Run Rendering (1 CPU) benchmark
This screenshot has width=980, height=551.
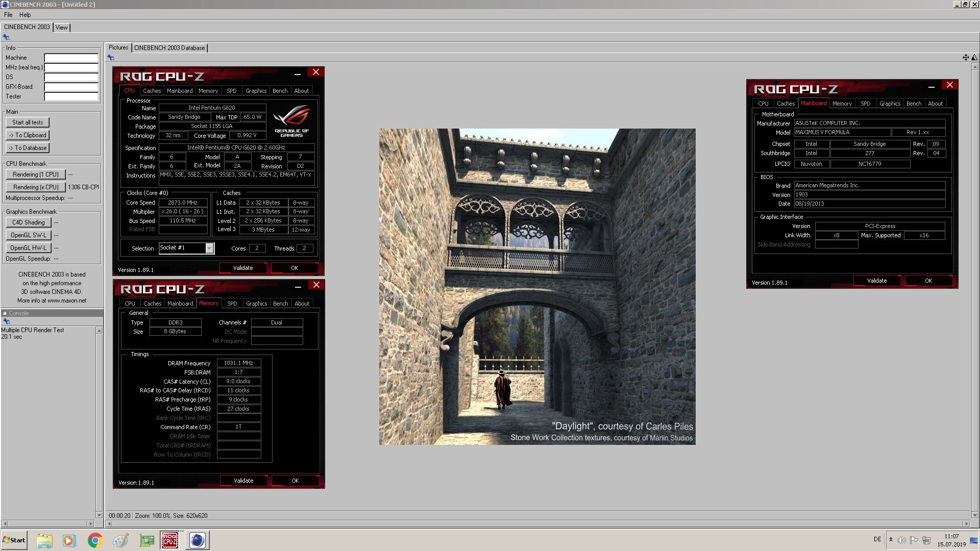pyautogui.click(x=36, y=174)
